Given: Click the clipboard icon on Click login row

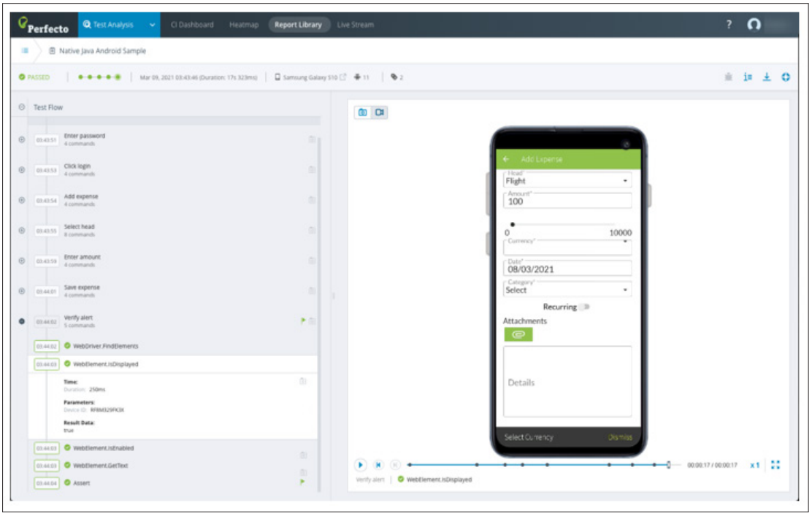Looking at the screenshot, I should 312,170.
